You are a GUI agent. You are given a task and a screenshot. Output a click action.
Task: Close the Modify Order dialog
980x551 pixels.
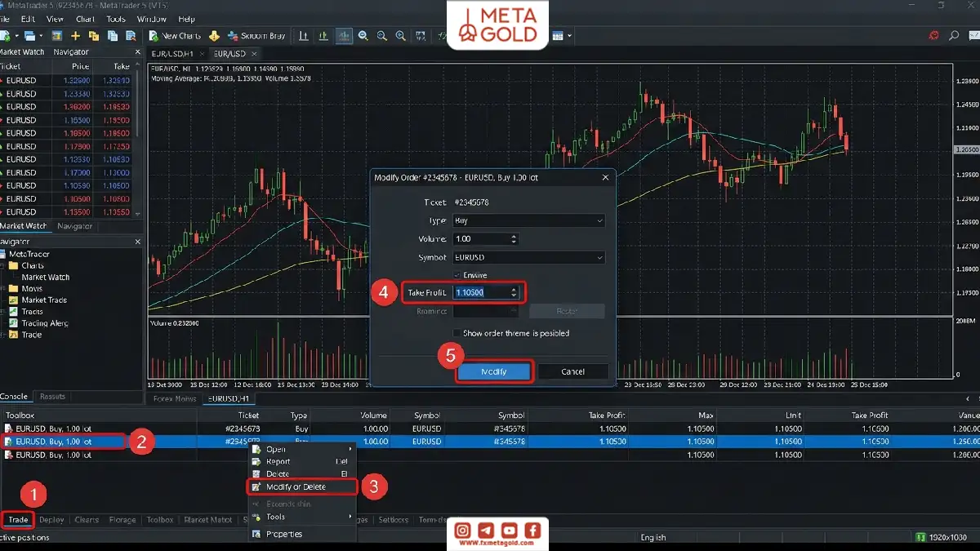coord(605,177)
